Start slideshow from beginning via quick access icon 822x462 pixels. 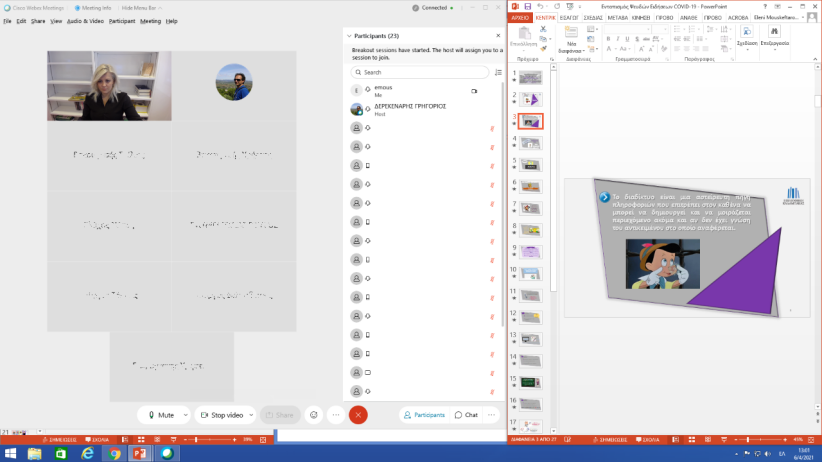coord(570,7)
